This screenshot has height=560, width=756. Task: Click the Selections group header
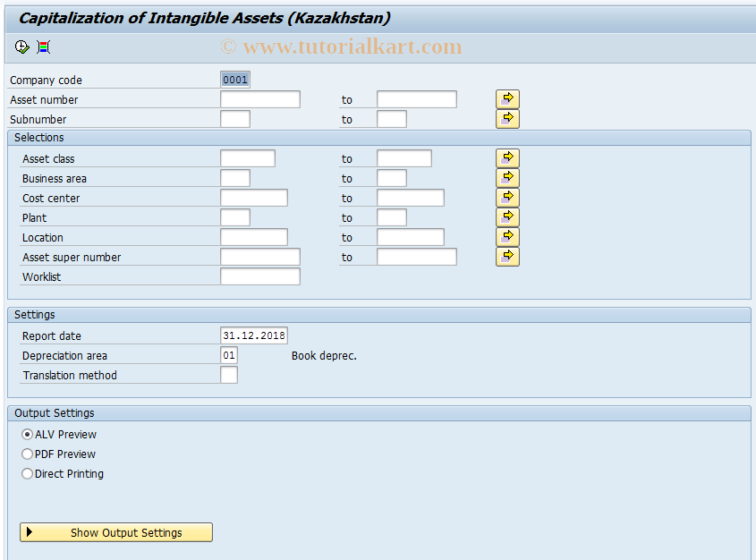pyautogui.click(x=379, y=138)
